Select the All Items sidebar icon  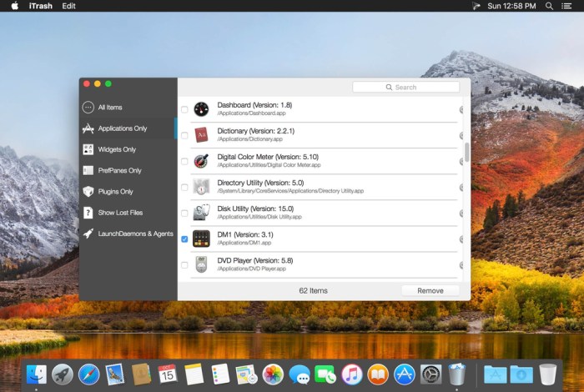pyautogui.click(x=88, y=108)
